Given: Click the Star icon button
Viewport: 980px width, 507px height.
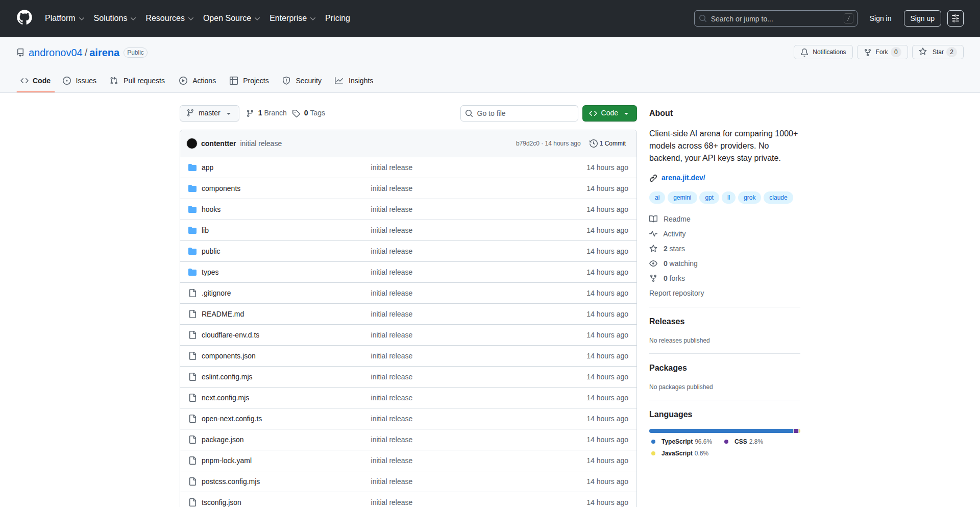Looking at the screenshot, I should (x=923, y=52).
